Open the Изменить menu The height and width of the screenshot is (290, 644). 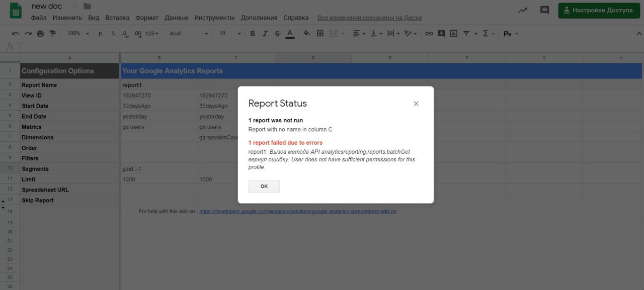coord(67,18)
